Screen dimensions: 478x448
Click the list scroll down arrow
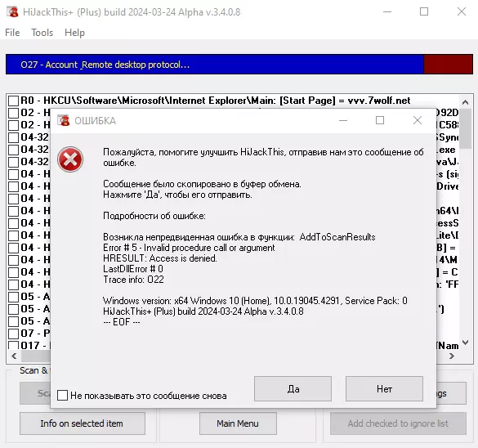465,343
